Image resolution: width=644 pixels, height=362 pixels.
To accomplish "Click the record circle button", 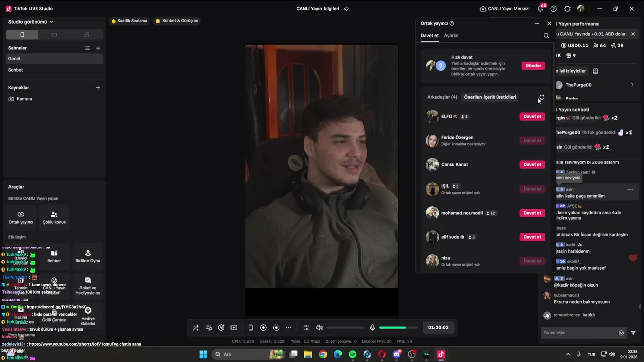I will point(263,327).
